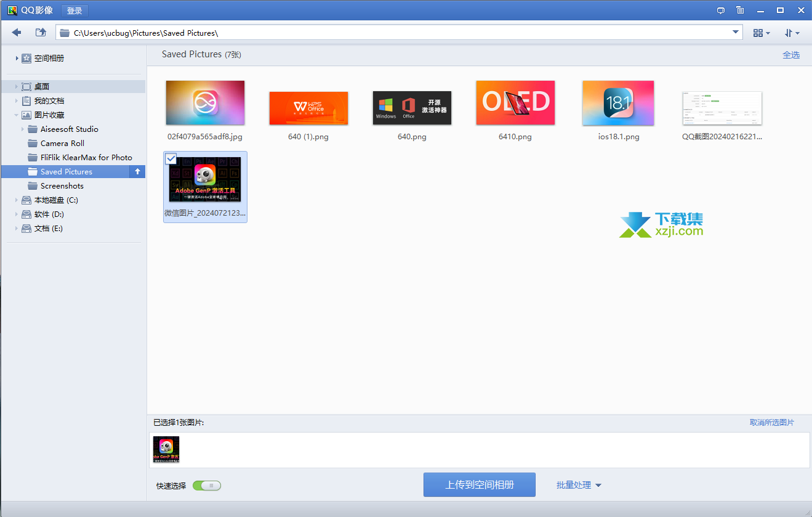812x517 pixels.
Task: Click the 取消所选图片 deselect link
Action: [x=772, y=423]
